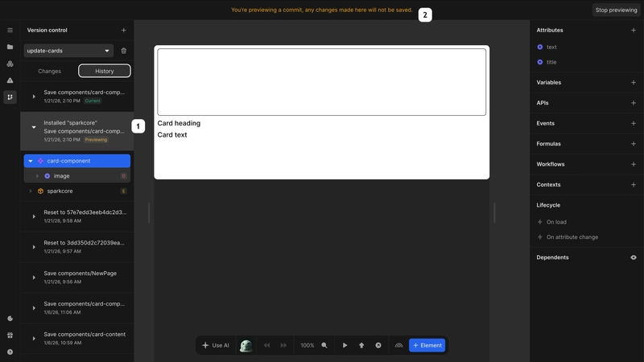Click the Previewing badge on commit
Image resolution: width=644 pixels, height=362 pixels.
pos(96,140)
